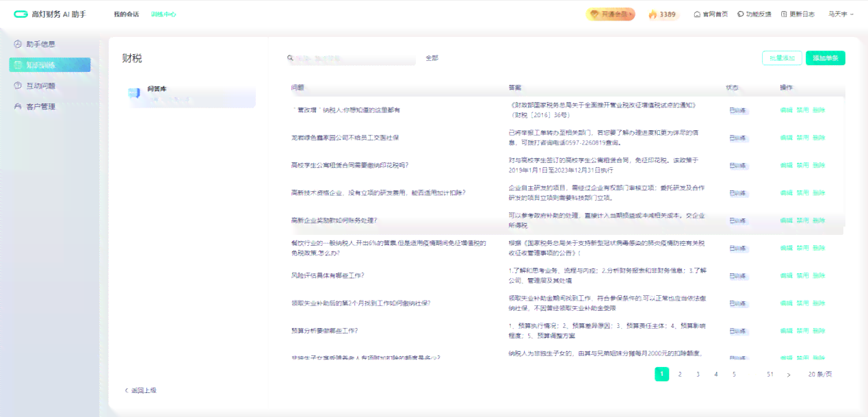Click 删除 for the 高校学生公寓 印花税 row

click(x=819, y=166)
